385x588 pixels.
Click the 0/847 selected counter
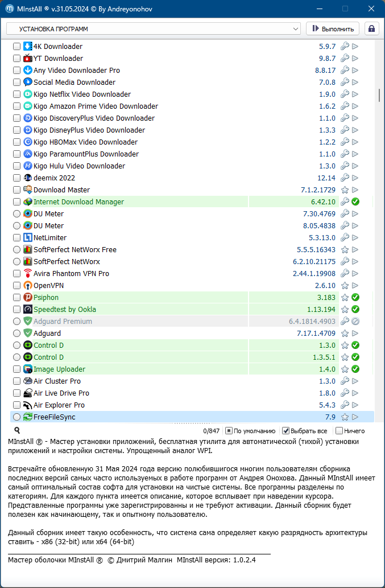coord(212,431)
